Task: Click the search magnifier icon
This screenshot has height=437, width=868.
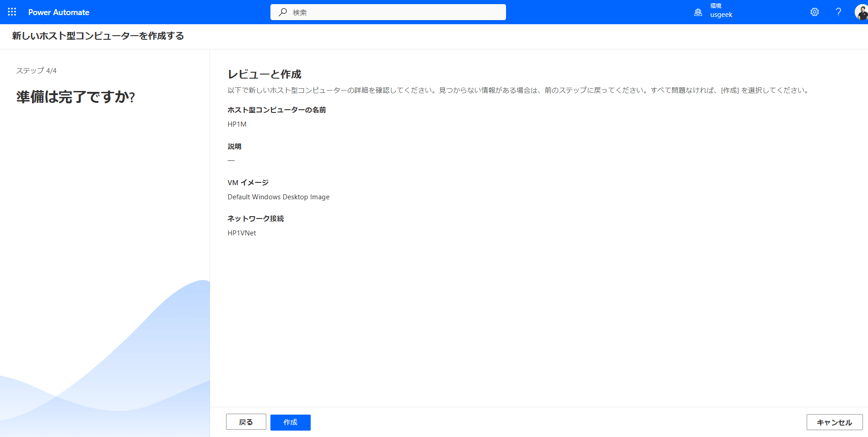Action: [x=282, y=12]
